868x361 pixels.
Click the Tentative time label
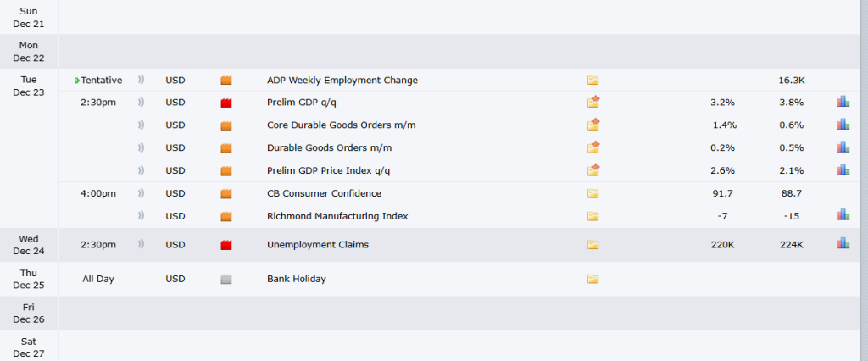point(101,81)
